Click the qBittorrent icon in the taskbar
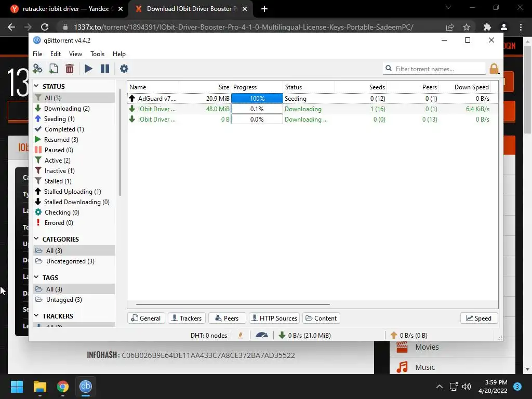The height and width of the screenshot is (399, 532). pos(86,387)
